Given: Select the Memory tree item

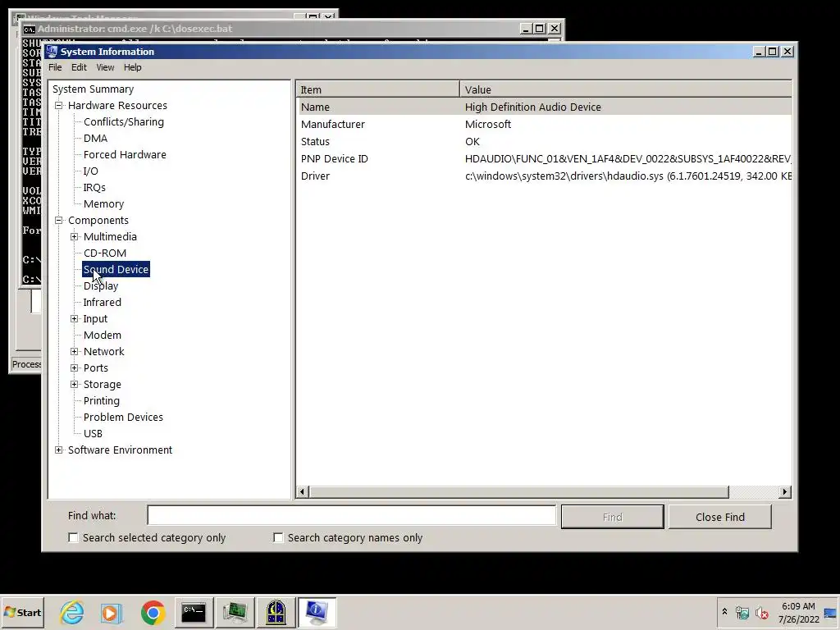Looking at the screenshot, I should (x=103, y=204).
